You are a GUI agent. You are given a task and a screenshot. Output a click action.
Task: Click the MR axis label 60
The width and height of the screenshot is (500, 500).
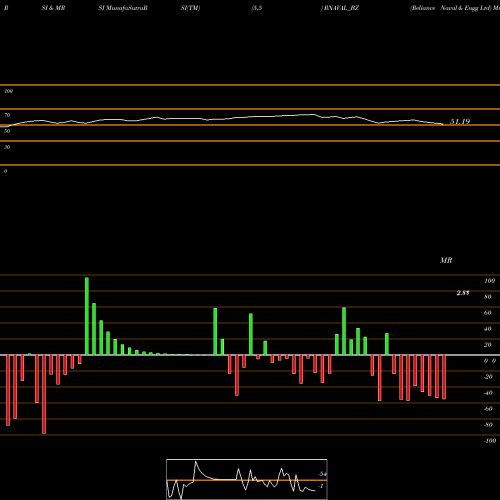click(488, 313)
